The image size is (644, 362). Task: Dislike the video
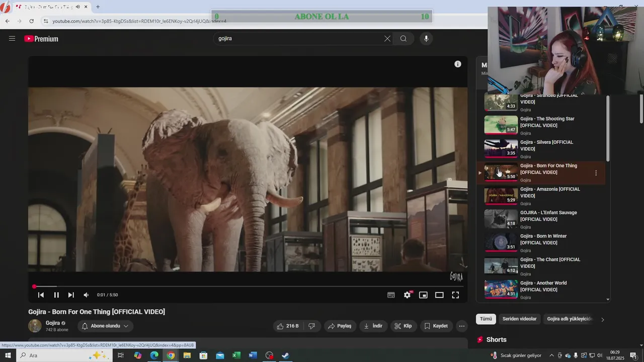click(x=311, y=326)
